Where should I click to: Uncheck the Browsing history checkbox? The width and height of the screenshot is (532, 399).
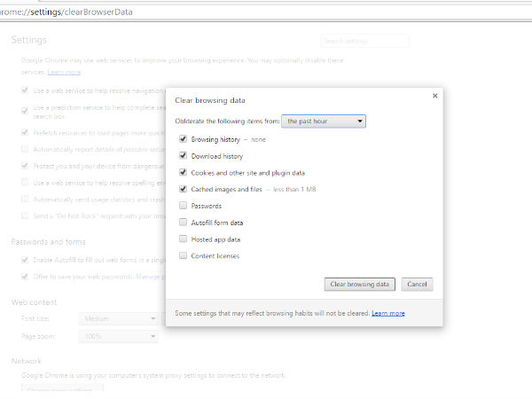[183, 139]
